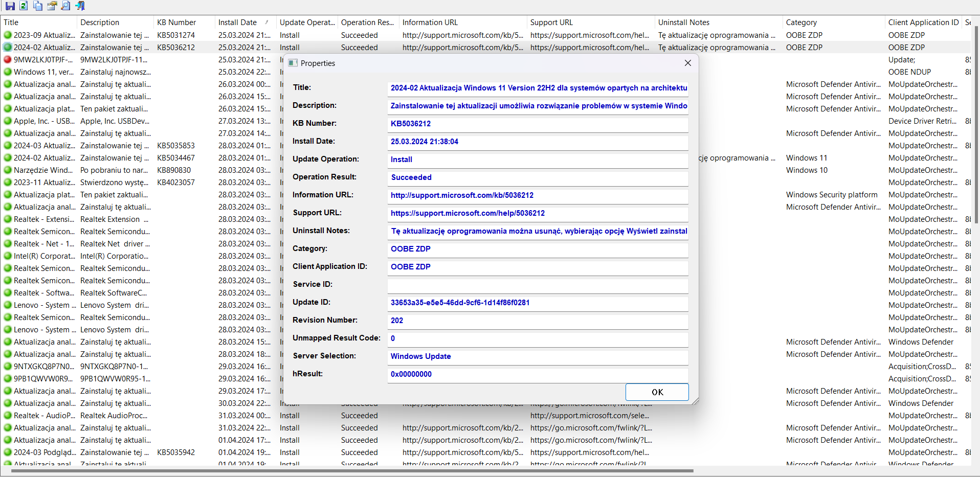Click the green status icon of 2023-09 Aktualiz row
Viewport: 980px width, 477px height.
coord(8,35)
